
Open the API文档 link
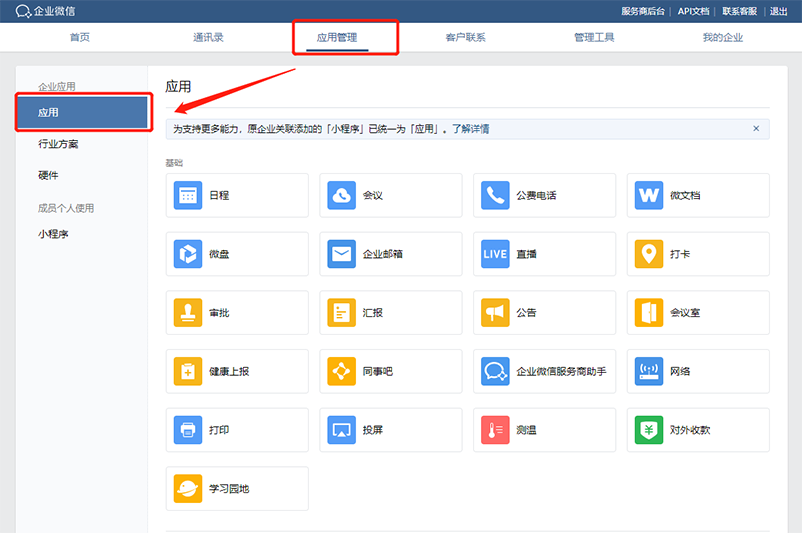694,11
